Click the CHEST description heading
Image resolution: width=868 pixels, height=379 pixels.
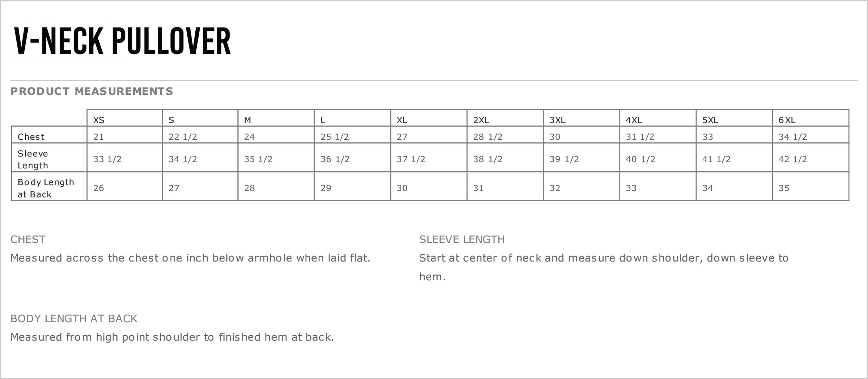28,240
